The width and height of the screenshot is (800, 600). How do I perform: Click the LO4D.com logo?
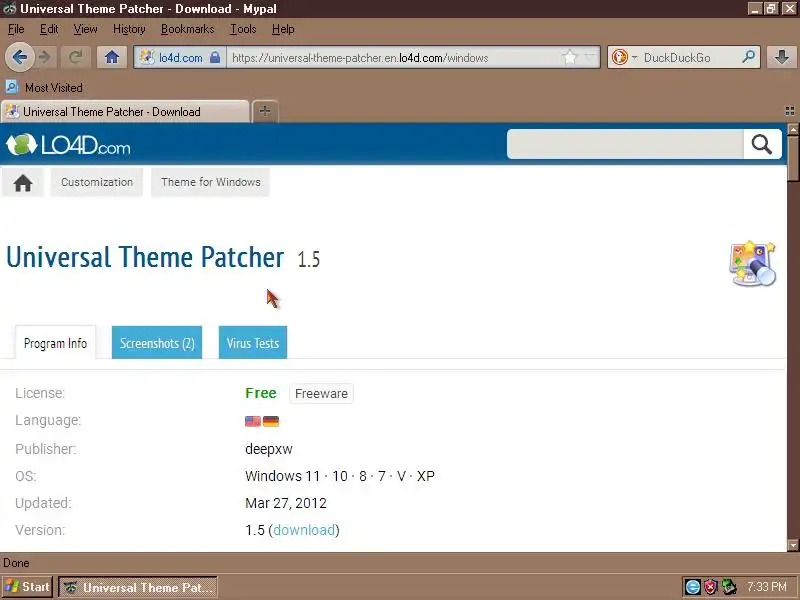68,145
